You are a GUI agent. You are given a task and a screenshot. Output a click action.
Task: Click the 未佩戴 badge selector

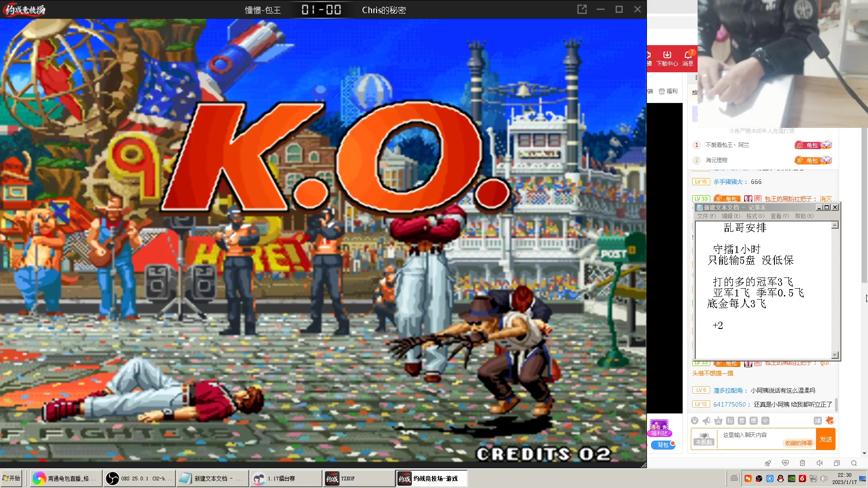point(704,439)
